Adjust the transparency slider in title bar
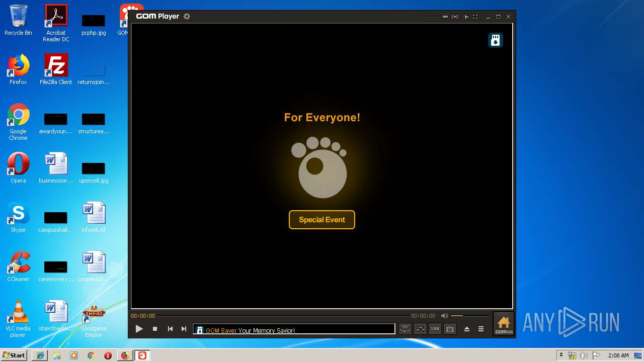The width and height of the screenshot is (644, 362). click(436, 17)
